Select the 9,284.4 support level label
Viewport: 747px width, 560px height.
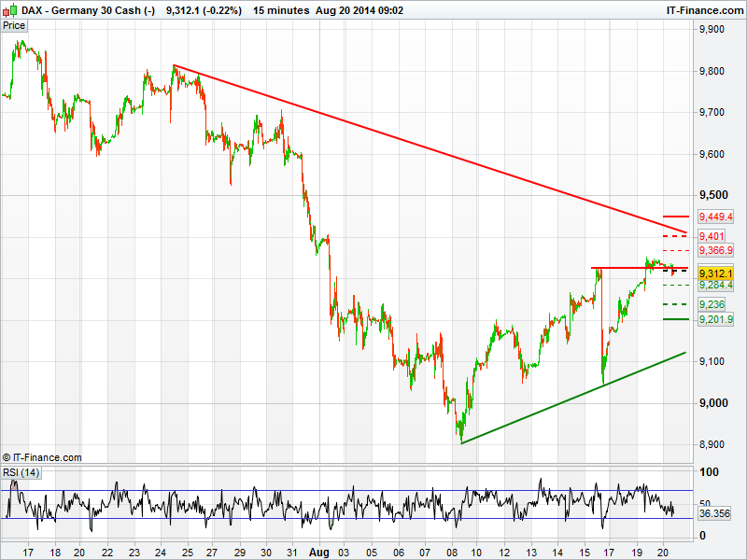(715, 285)
